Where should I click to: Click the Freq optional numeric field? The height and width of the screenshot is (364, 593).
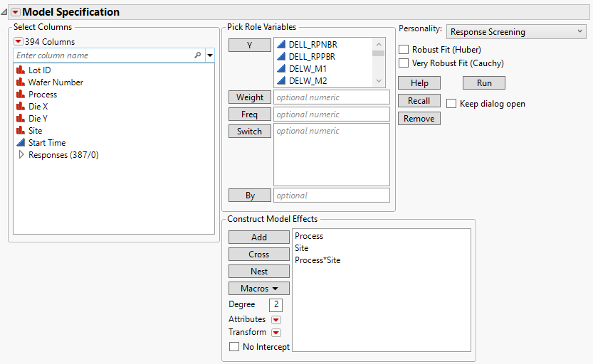point(332,114)
